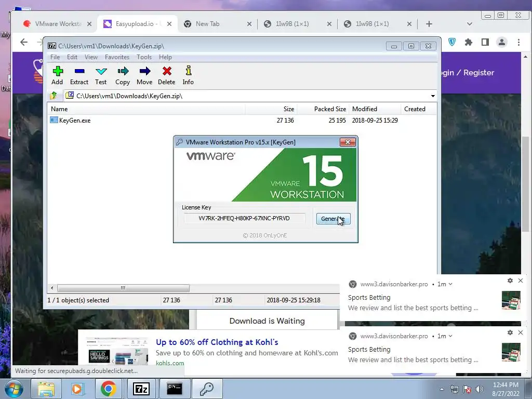Image resolution: width=532 pixels, height=399 pixels.
Task: Go back using Chrome's back arrow
Action: click(x=24, y=42)
